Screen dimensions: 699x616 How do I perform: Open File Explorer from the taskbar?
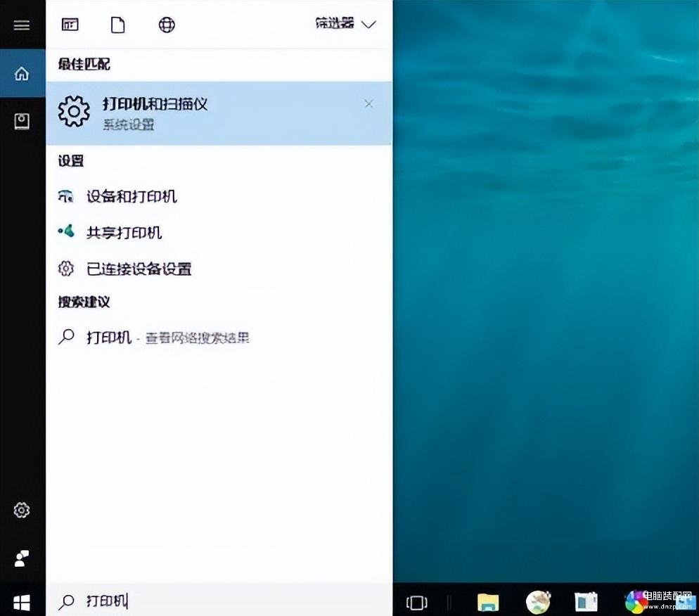[488, 602]
